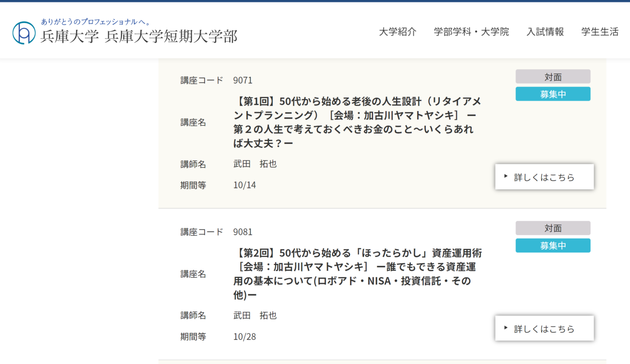Select the 【第2回】資産運用術 course title
The image size is (630, 364).
[x=355, y=274]
